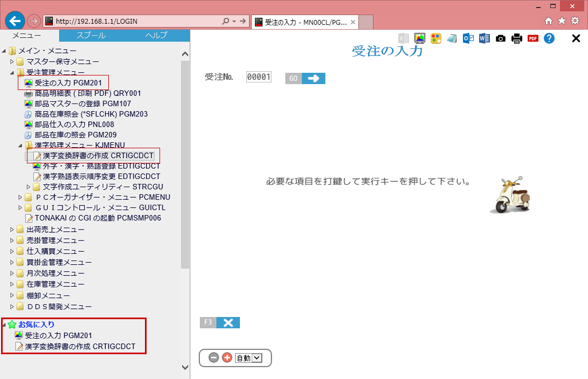588x379 pixels.
Task: Click the 受注No. input field
Action: pyautogui.click(x=258, y=77)
